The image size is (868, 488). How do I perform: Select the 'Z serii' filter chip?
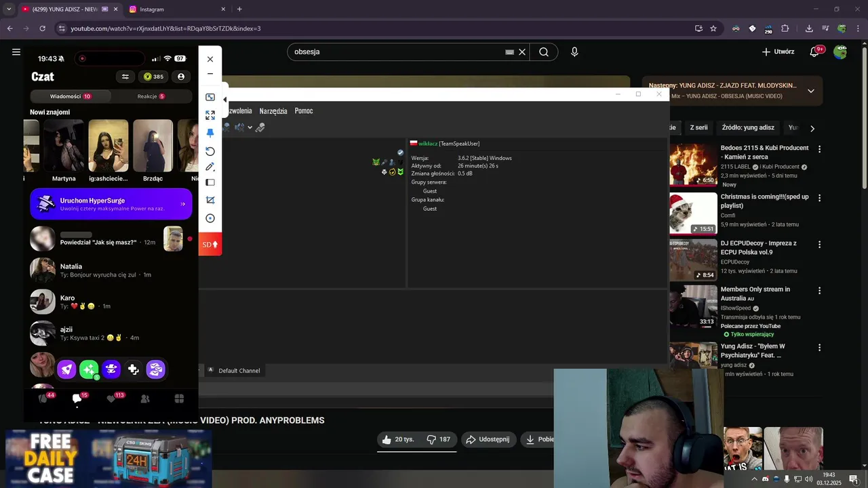pos(698,127)
